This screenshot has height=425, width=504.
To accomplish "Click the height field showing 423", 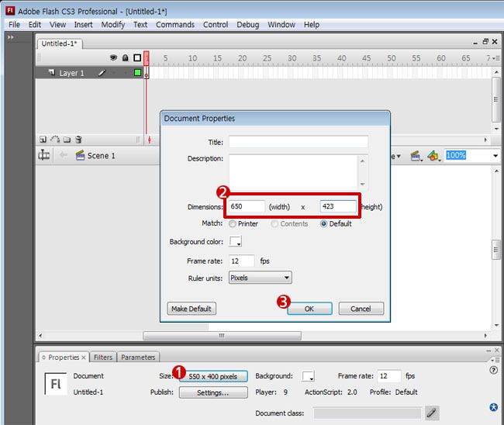I will [x=338, y=206].
